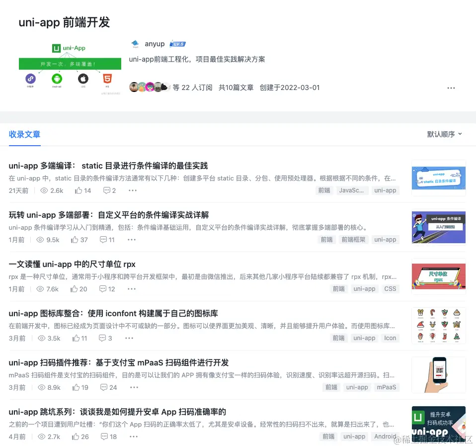This screenshot has width=476, height=448.
Task: Open article 玩转 uni-app 多端部署
Action: click(x=109, y=215)
